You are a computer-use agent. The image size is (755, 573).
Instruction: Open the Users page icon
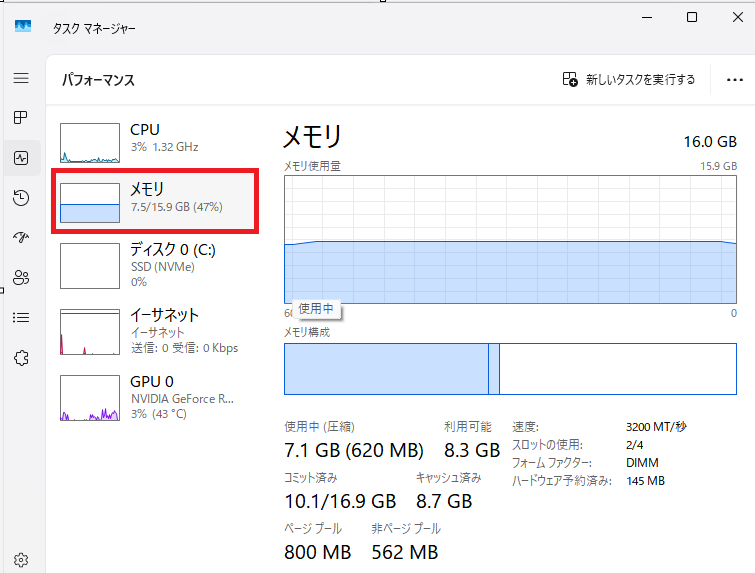click(x=21, y=277)
